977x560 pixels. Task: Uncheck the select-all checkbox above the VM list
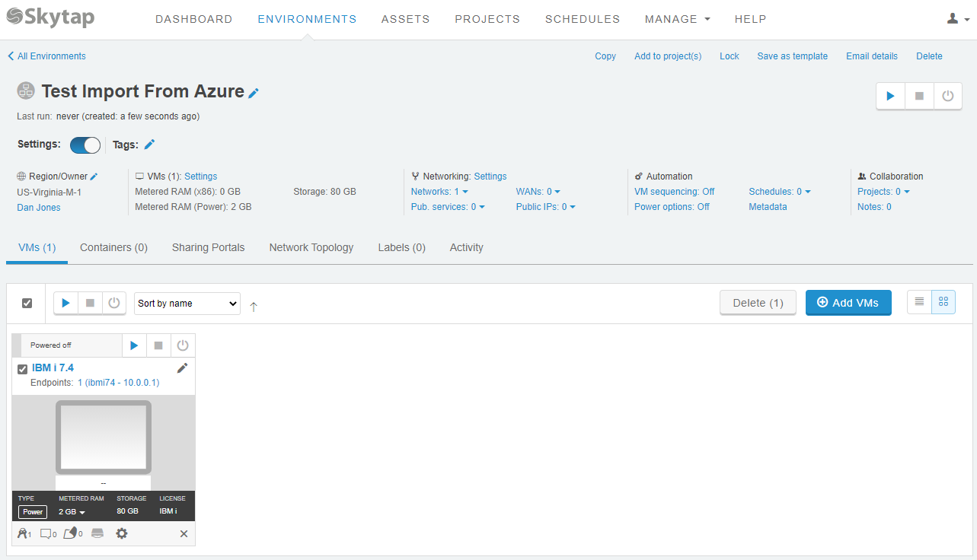[x=27, y=302]
